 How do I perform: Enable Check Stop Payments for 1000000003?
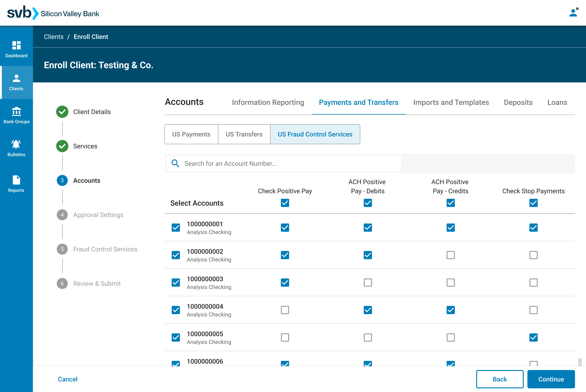click(533, 283)
